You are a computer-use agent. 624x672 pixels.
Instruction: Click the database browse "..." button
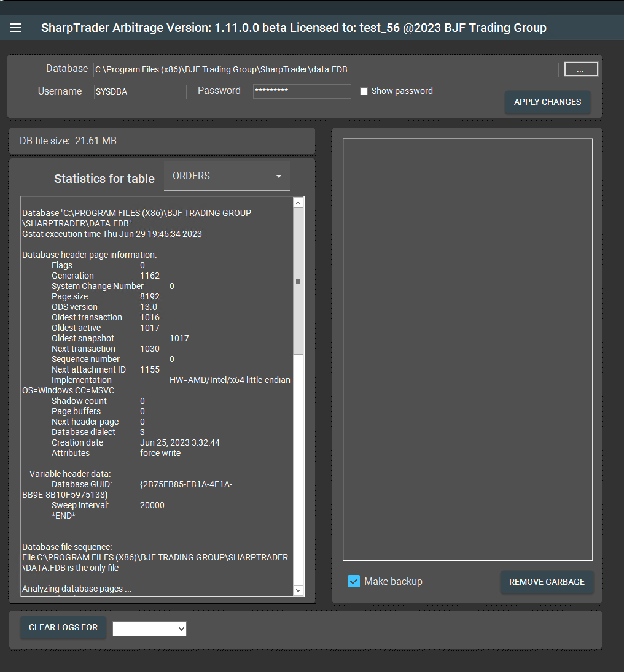click(580, 69)
